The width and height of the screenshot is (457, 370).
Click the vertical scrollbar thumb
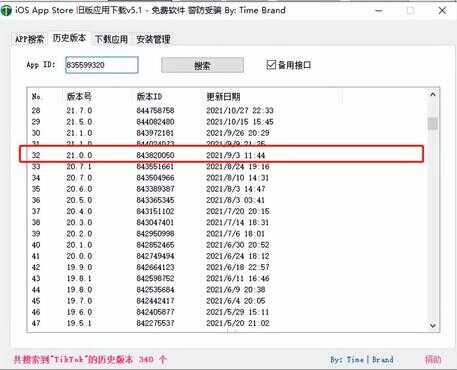click(x=433, y=124)
